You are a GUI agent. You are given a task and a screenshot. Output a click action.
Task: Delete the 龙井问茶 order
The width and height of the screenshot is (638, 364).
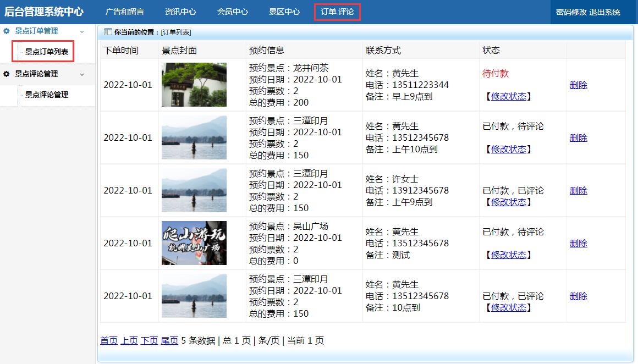pyautogui.click(x=578, y=85)
